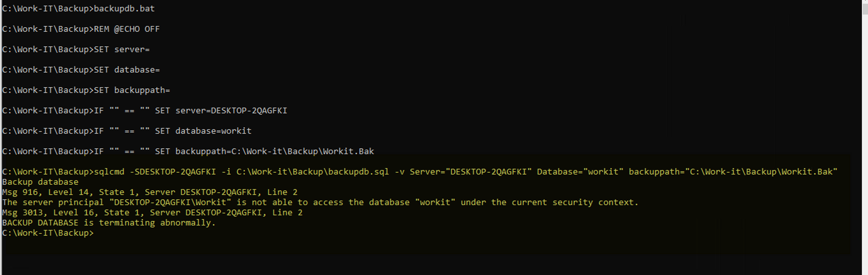The image size is (868, 275).
Task: Click the 'SET backuppath=' empty assignment line
Action: pos(132,90)
